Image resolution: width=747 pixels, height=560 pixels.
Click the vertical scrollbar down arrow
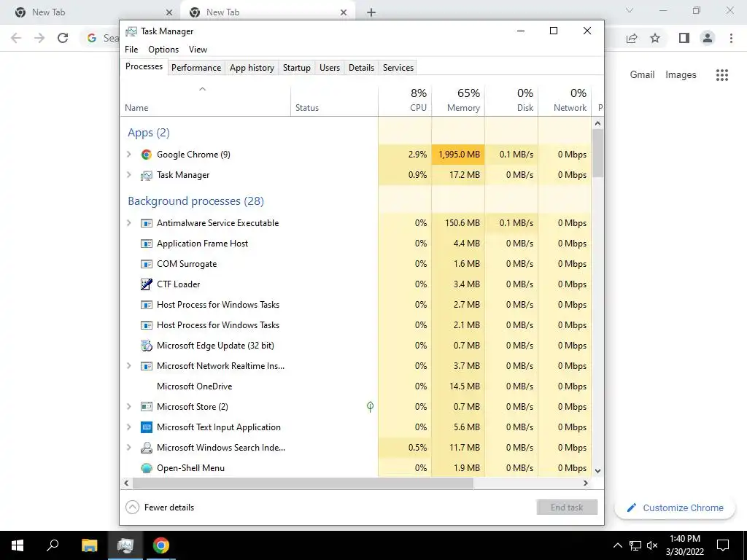(598, 471)
